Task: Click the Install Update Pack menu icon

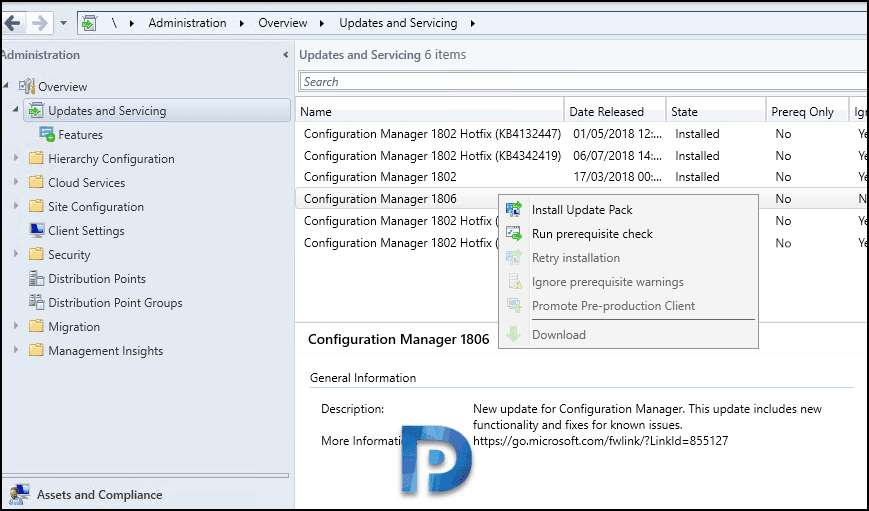Action: [x=514, y=209]
